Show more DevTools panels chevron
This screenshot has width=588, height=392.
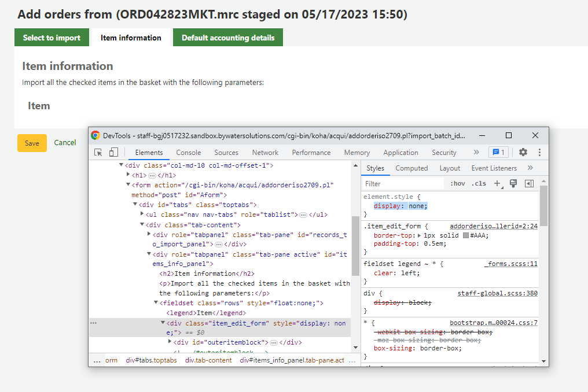[x=476, y=153]
